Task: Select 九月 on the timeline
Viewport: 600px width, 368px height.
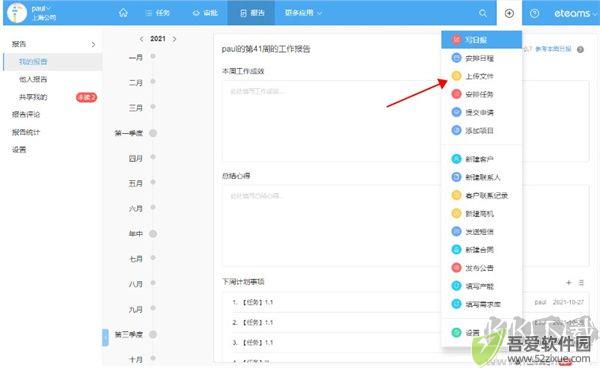Action: click(x=135, y=309)
